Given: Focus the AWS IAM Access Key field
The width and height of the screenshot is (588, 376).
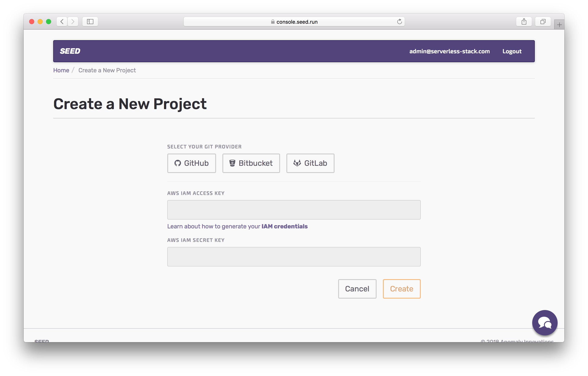Looking at the screenshot, I should [x=294, y=210].
